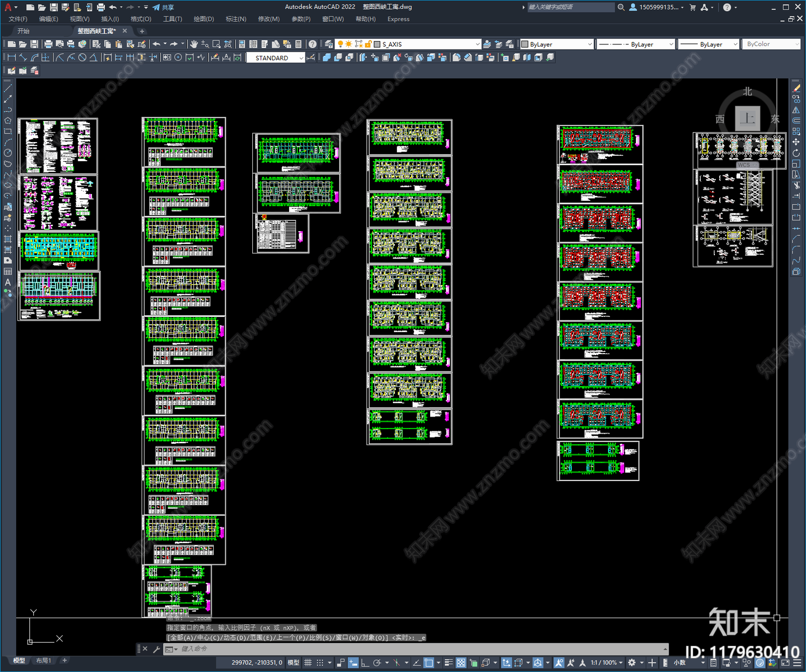
Task: Select the Erase tool in right toolbar
Action: (796, 88)
